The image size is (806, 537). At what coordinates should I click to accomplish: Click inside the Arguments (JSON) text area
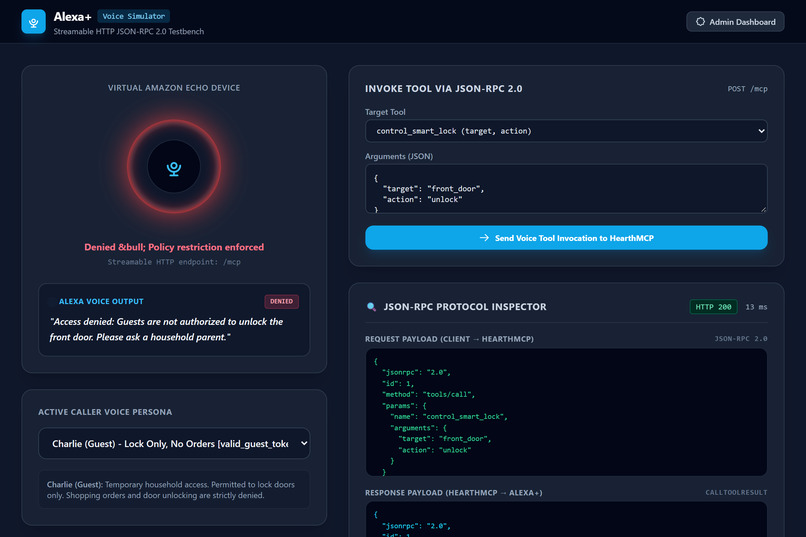(566, 189)
